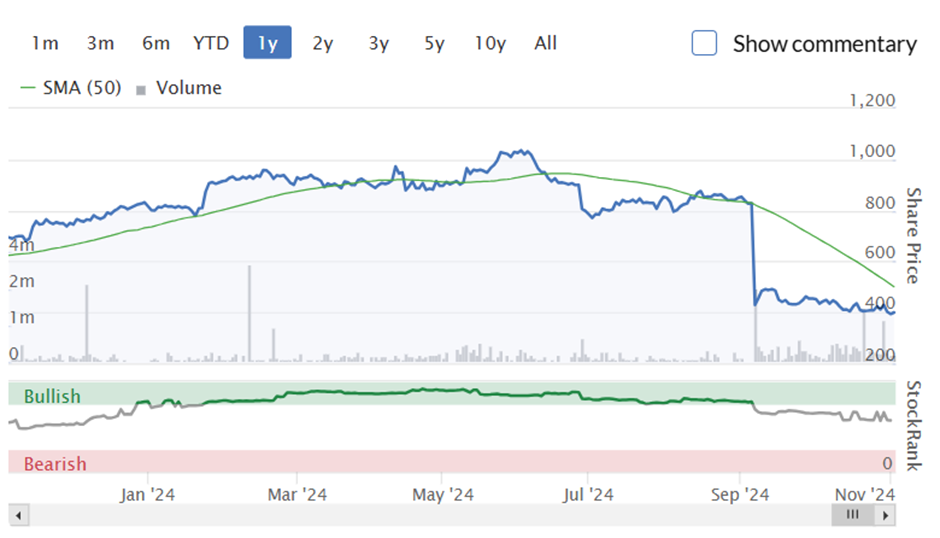The height and width of the screenshot is (538, 940).
Task: Click the 800 price axis value
Action: tap(880, 203)
